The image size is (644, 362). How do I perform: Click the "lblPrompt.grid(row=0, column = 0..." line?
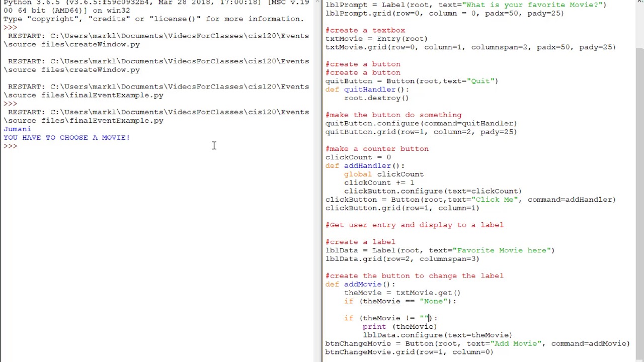[x=445, y=14]
